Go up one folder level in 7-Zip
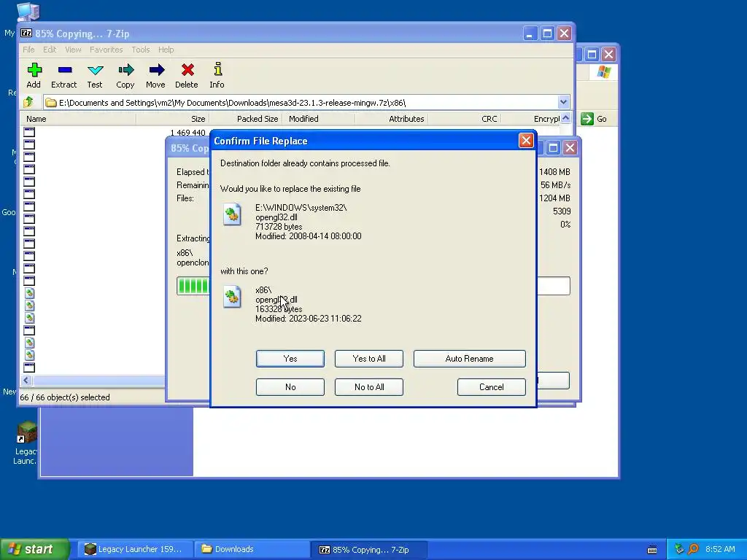This screenshot has height=560, width=747. point(28,102)
